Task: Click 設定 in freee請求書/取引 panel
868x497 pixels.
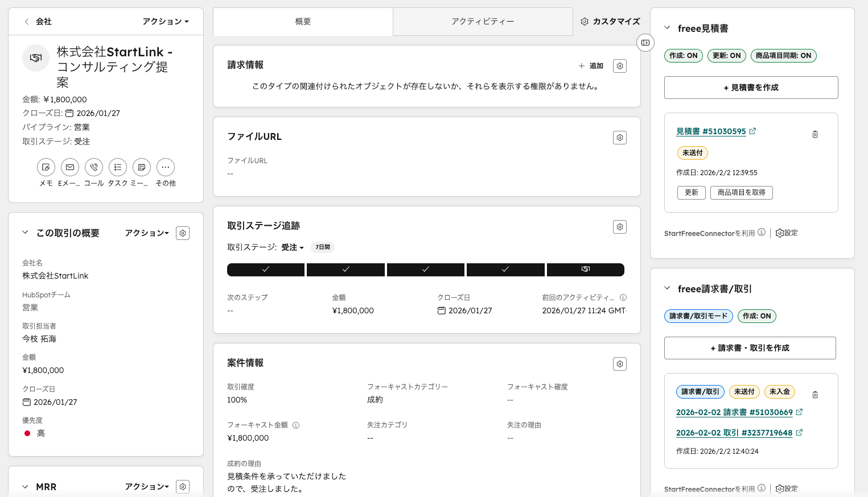Action: [x=787, y=488]
